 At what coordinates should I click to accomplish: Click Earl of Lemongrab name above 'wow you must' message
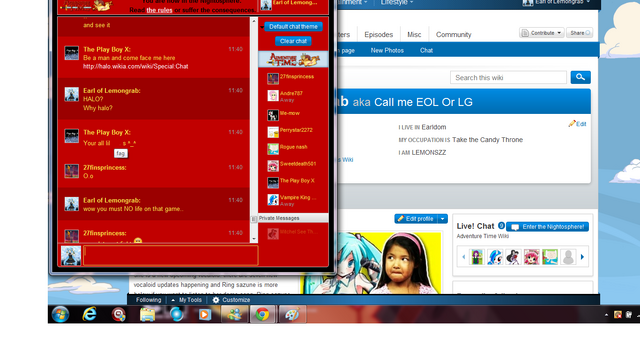(x=112, y=200)
